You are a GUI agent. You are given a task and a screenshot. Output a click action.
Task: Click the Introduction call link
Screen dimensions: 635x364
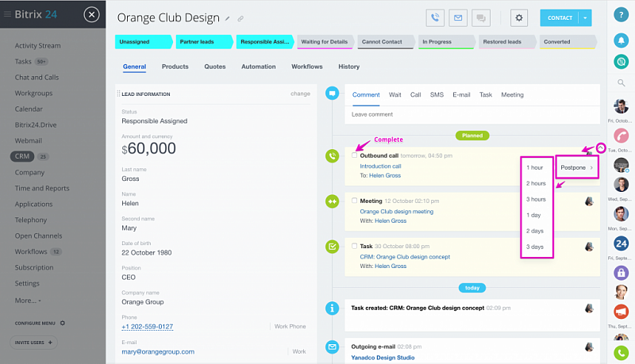pos(380,167)
